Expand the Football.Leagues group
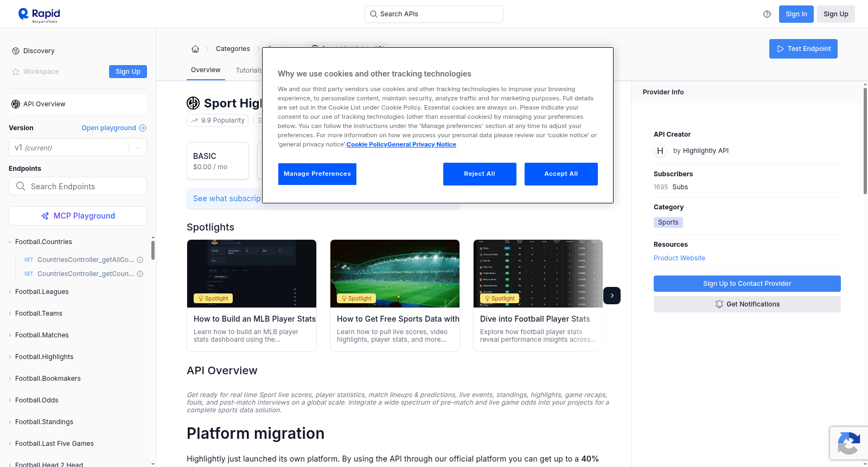The image size is (868, 467). click(10, 292)
